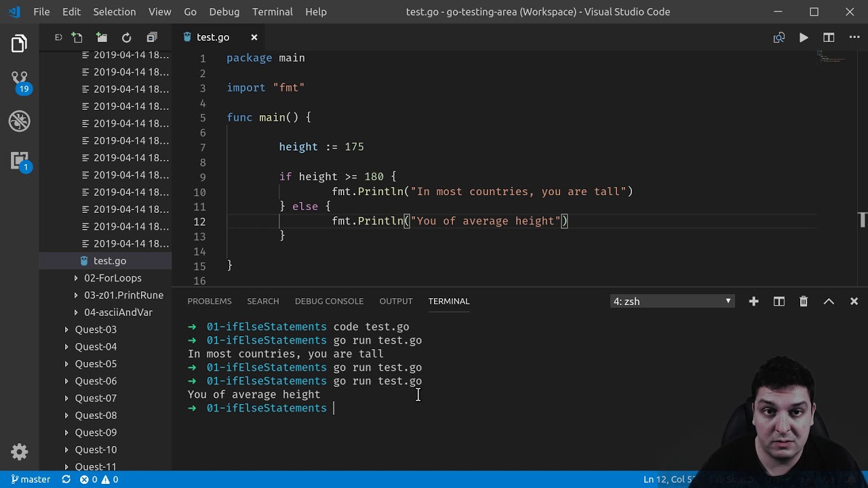The width and height of the screenshot is (868, 488).
Task: Switch to the Debug Console tab
Action: pos(329,301)
